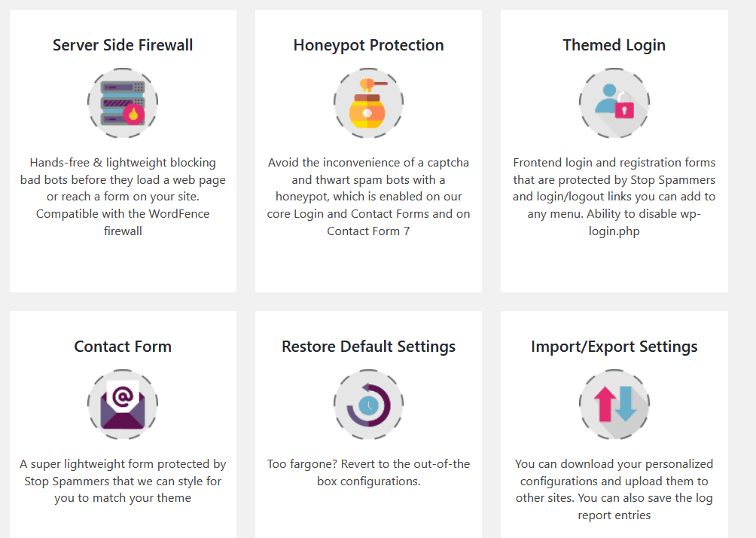Screen dimensions: 756x538
Task: Click the Contact Form envelope icon
Action: (123, 405)
